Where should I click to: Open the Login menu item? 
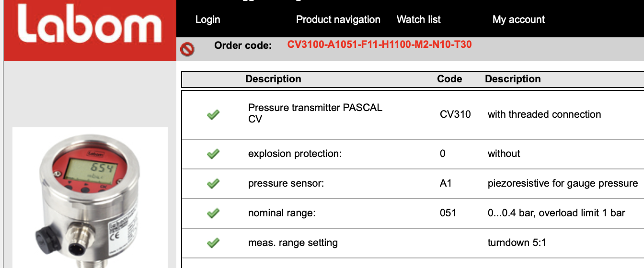coord(208,20)
